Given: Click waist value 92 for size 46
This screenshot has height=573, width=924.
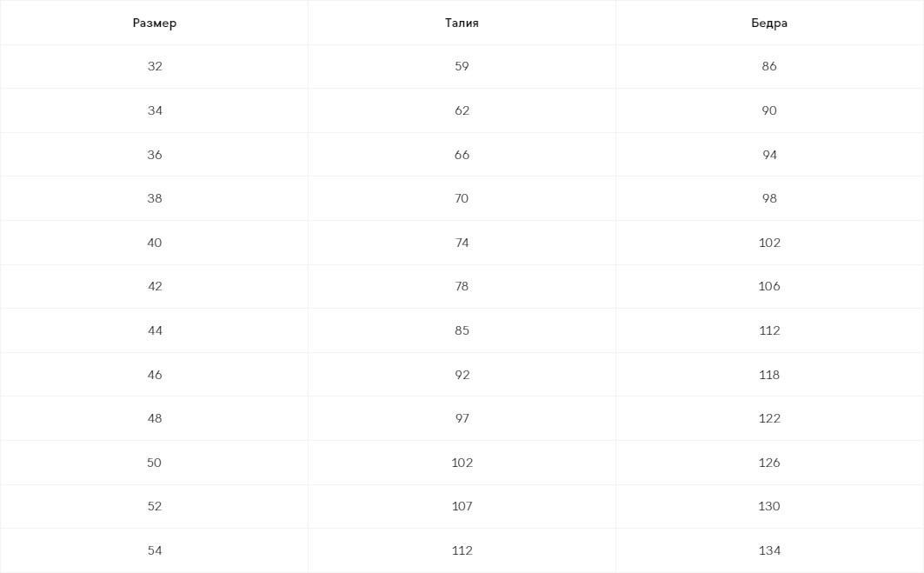Looking at the screenshot, I should 462,375.
